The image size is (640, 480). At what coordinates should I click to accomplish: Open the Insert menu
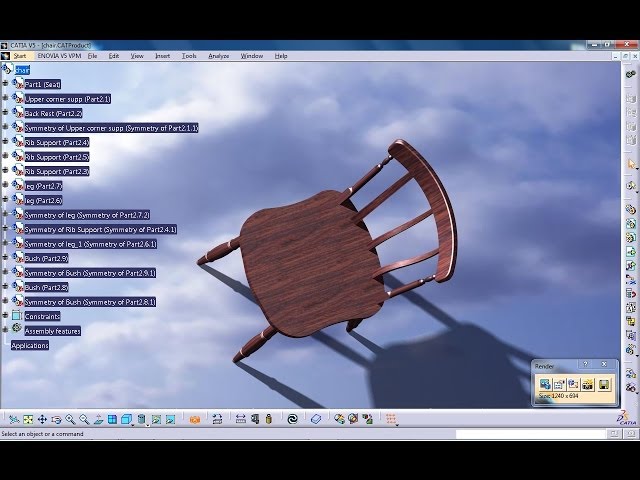(162, 56)
